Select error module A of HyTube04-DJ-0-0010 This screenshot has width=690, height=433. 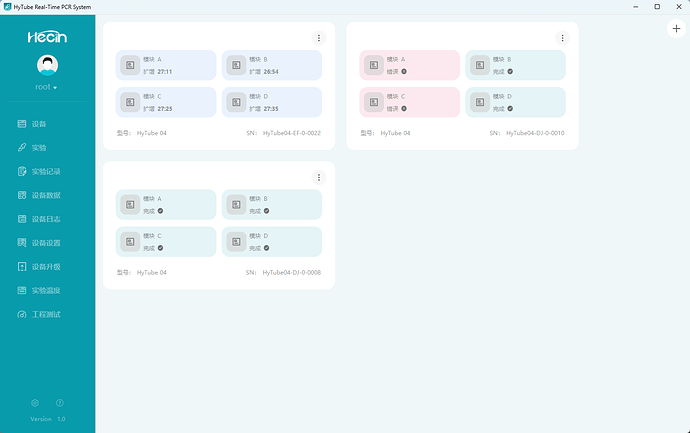point(409,65)
